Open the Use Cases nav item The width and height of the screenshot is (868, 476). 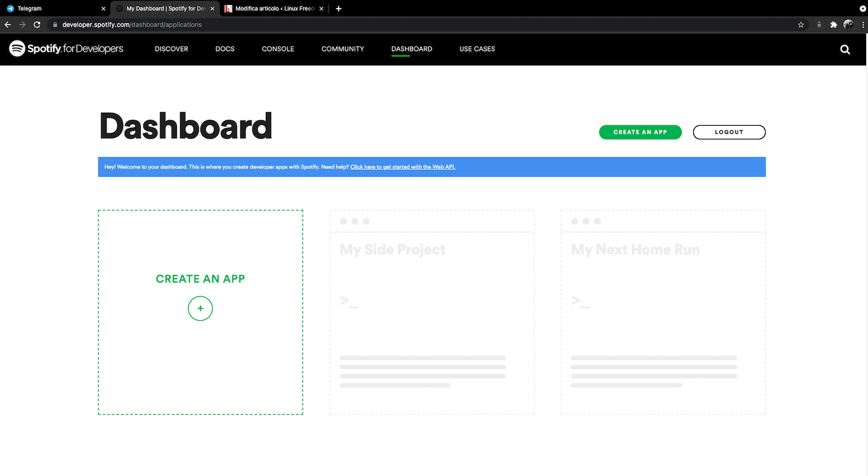(477, 49)
